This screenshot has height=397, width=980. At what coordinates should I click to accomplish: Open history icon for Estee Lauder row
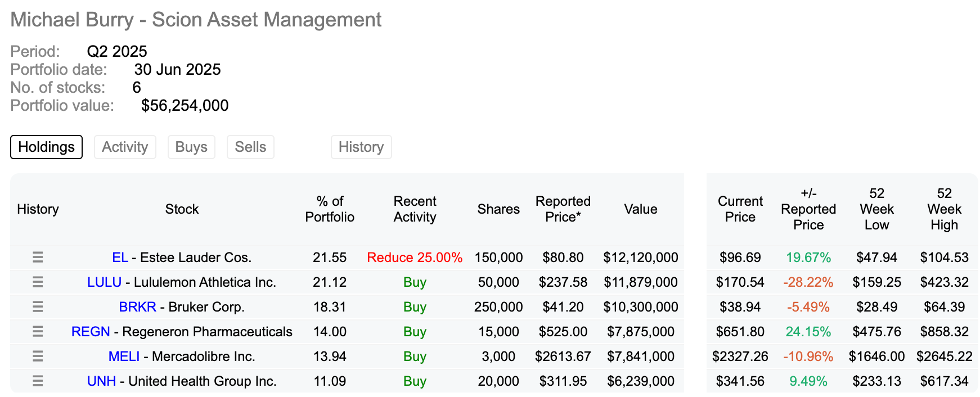point(38,257)
